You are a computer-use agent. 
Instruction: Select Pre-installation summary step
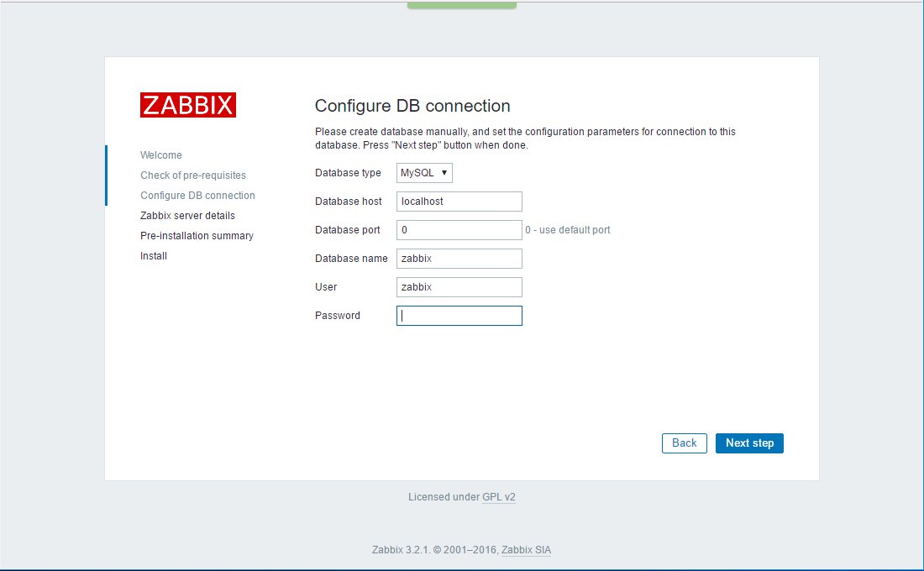(197, 236)
